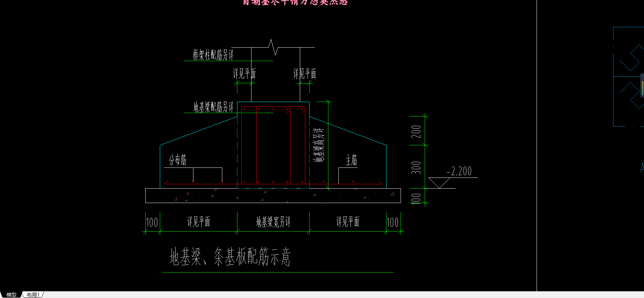
Task: Select the 分布筋 label text
Action: (178, 160)
